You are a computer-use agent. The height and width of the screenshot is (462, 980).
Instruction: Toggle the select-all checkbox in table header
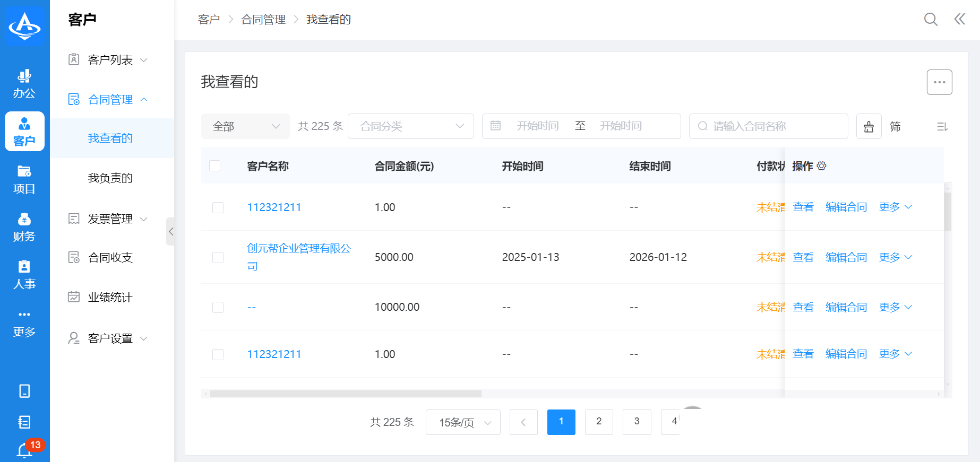tap(215, 166)
